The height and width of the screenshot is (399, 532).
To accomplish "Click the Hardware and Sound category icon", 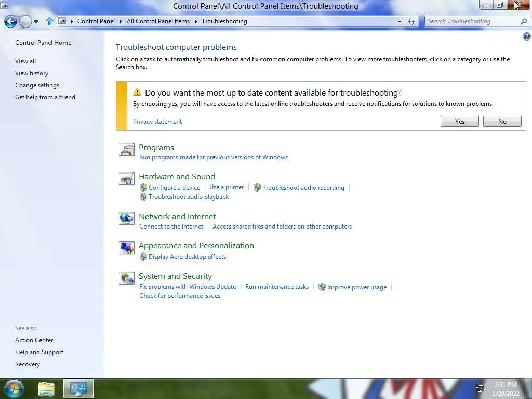I will click(127, 179).
